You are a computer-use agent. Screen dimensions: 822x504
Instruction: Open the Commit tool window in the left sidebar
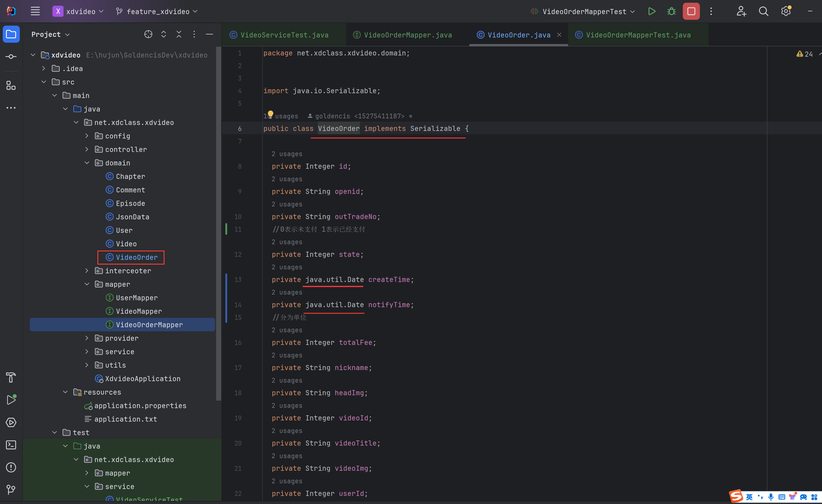(x=11, y=57)
